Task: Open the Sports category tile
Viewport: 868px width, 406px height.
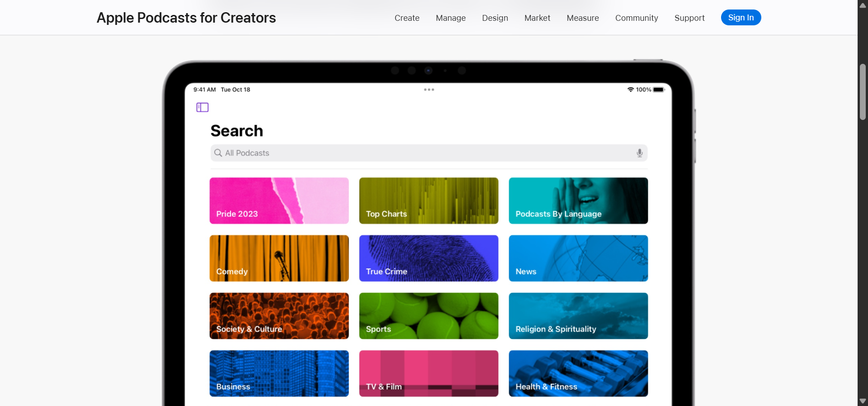Action: click(x=429, y=316)
